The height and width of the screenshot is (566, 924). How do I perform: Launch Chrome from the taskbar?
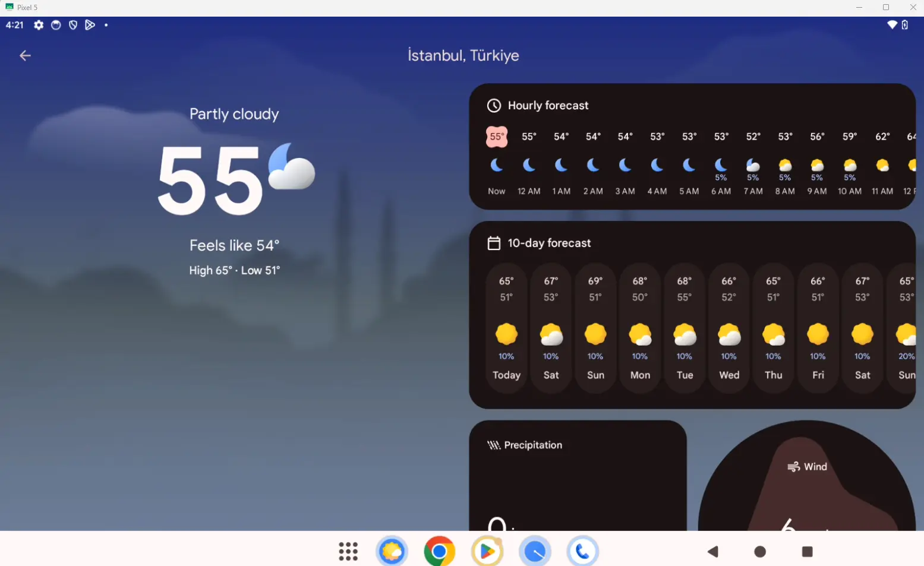pyautogui.click(x=440, y=551)
